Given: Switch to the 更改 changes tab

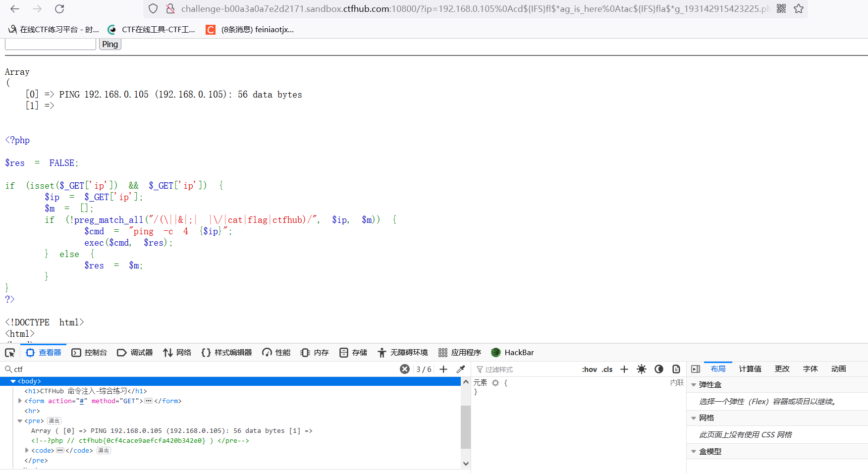Looking at the screenshot, I should (782, 369).
